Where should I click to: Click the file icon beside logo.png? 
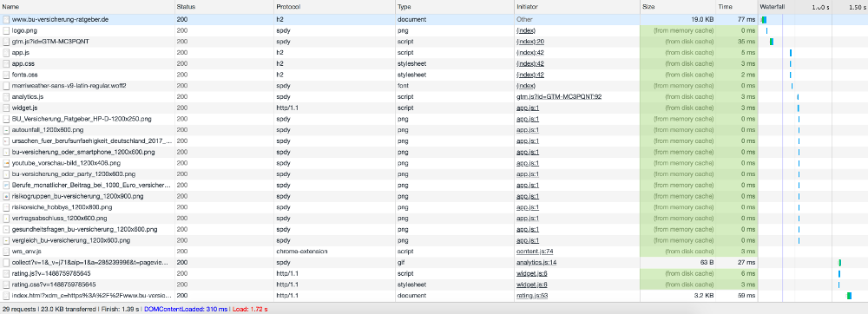6,30
